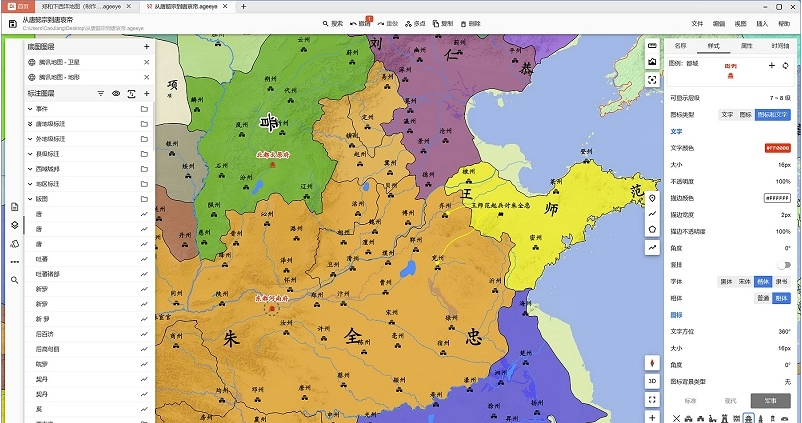
Task: Set icon type to 图标和文字
Action: point(773,115)
